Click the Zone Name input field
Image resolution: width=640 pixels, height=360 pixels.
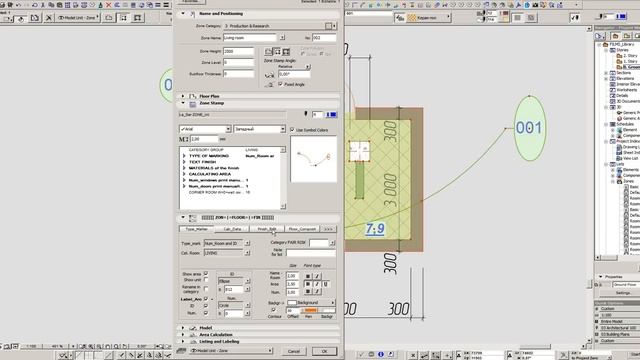(250, 38)
